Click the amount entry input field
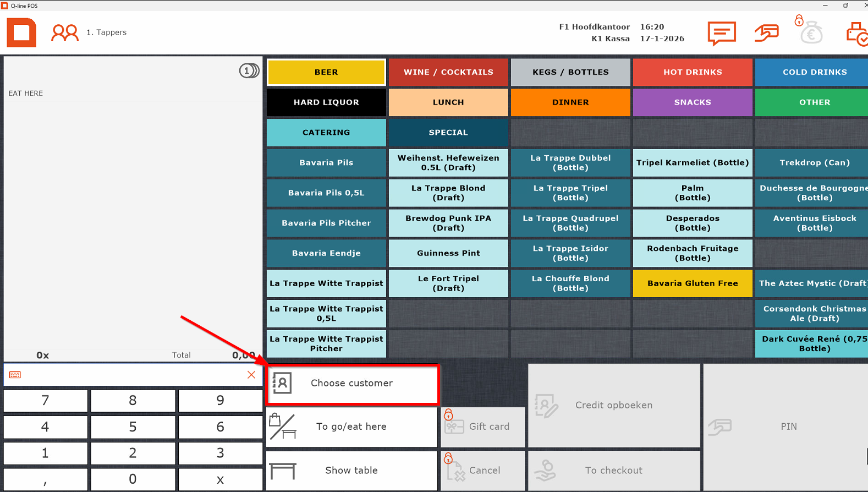868x492 pixels. coord(132,375)
